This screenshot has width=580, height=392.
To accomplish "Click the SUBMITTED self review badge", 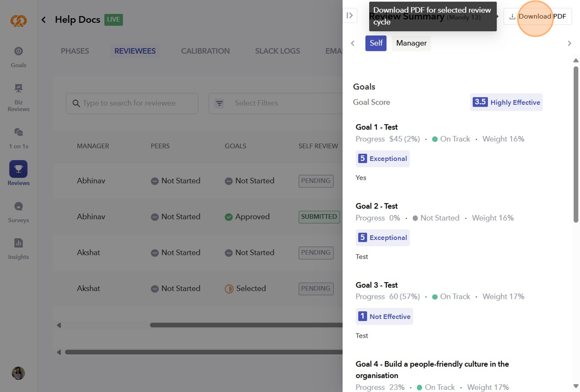I will [319, 216].
